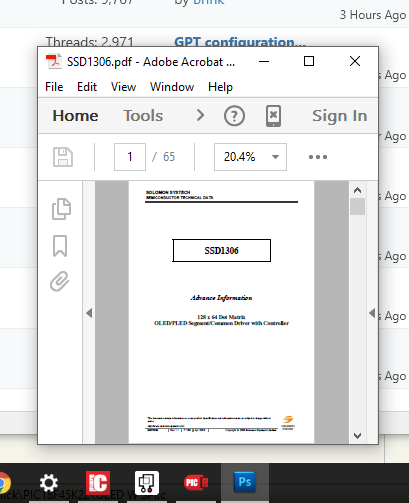
Task: Click the scrollbar down arrow
Action: click(x=358, y=436)
